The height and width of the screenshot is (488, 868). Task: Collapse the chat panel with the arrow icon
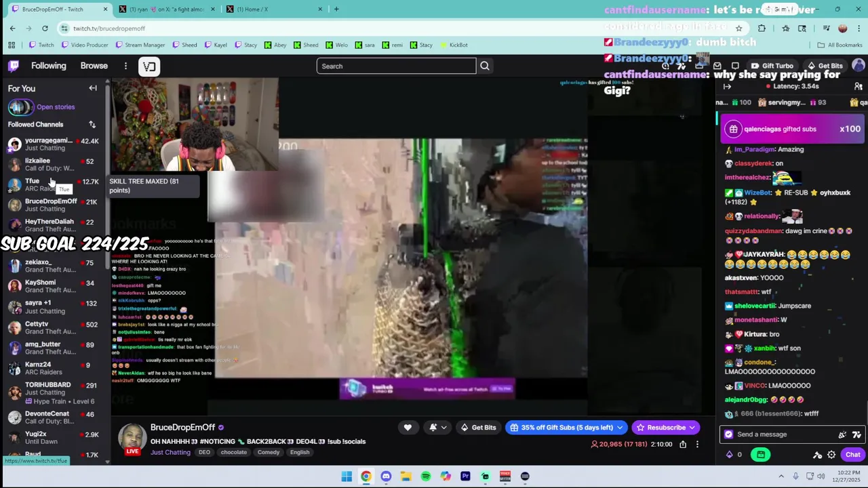(x=727, y=87)
